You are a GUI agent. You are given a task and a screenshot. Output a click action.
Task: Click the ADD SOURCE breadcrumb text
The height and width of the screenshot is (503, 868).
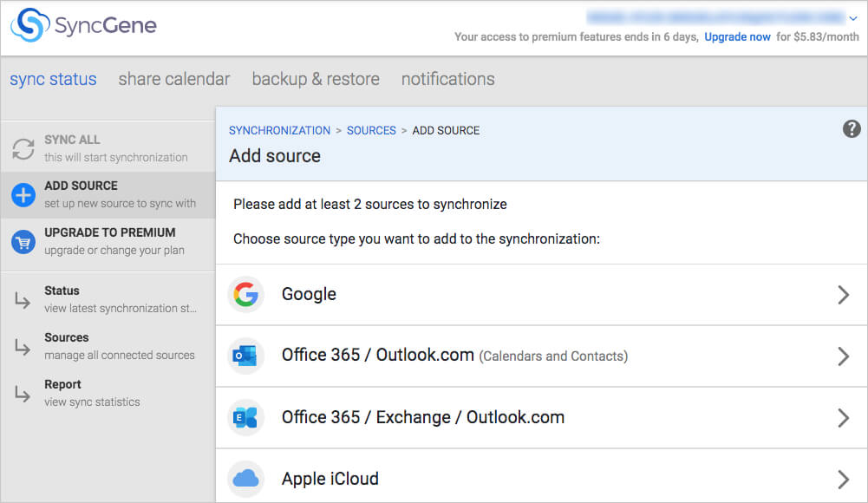point(447,131)
